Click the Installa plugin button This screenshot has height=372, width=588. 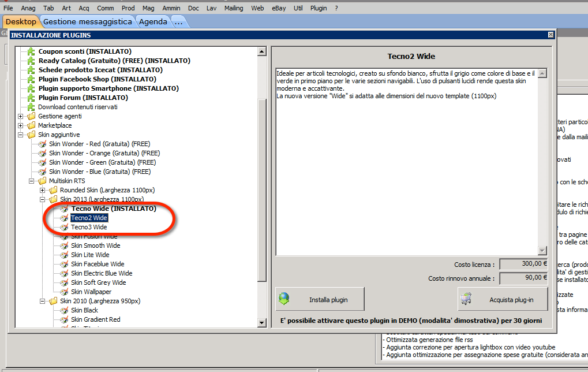tap(320, 299)
